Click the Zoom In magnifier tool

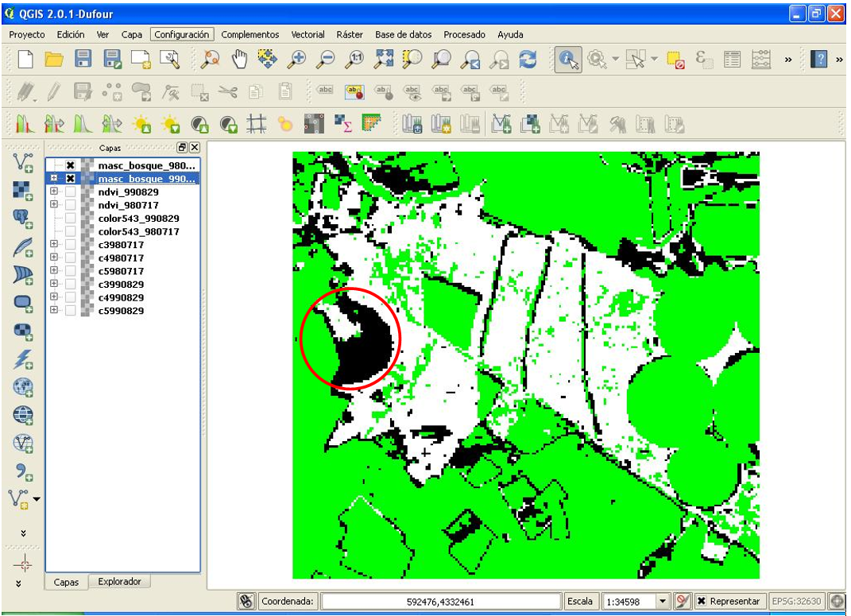point(297,59)
